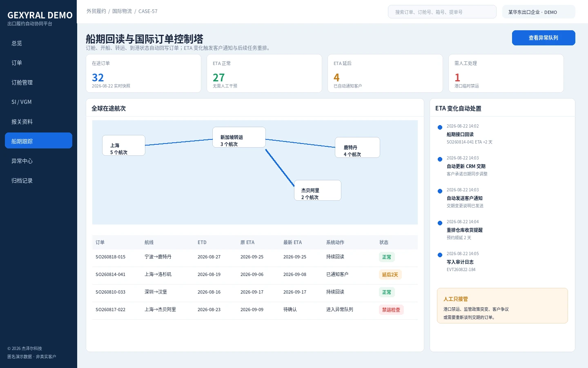Select order SO260814-041

[x=111, y=274]
